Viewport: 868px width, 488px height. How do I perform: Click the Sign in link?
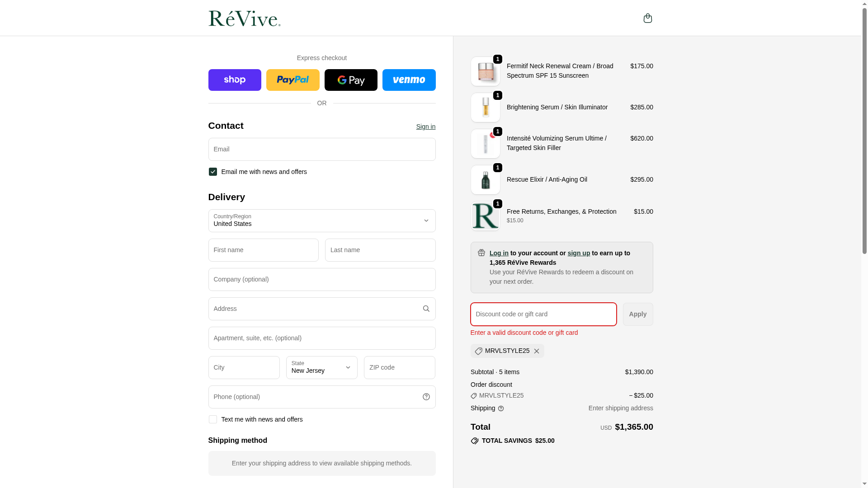coord(425,127)
